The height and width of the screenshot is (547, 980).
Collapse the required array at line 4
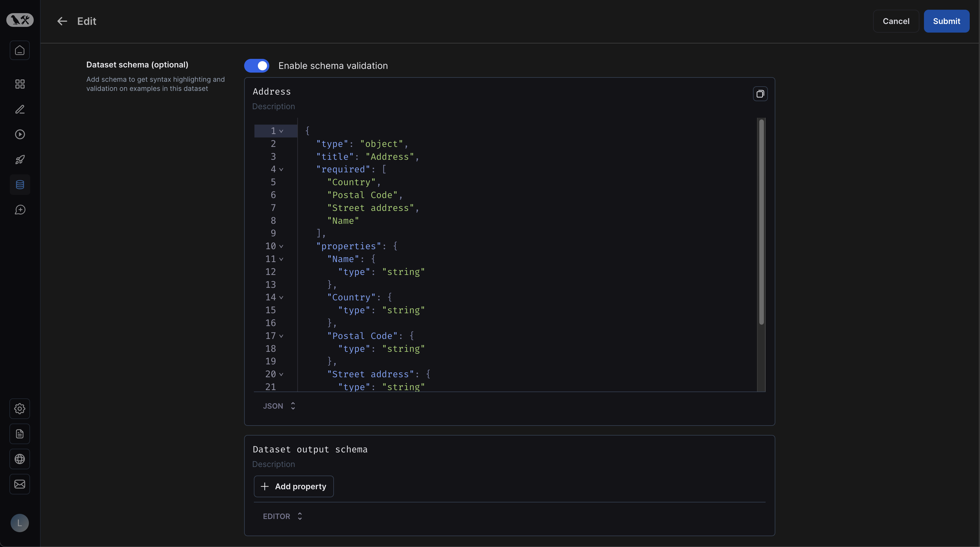[x=281, y=170]
